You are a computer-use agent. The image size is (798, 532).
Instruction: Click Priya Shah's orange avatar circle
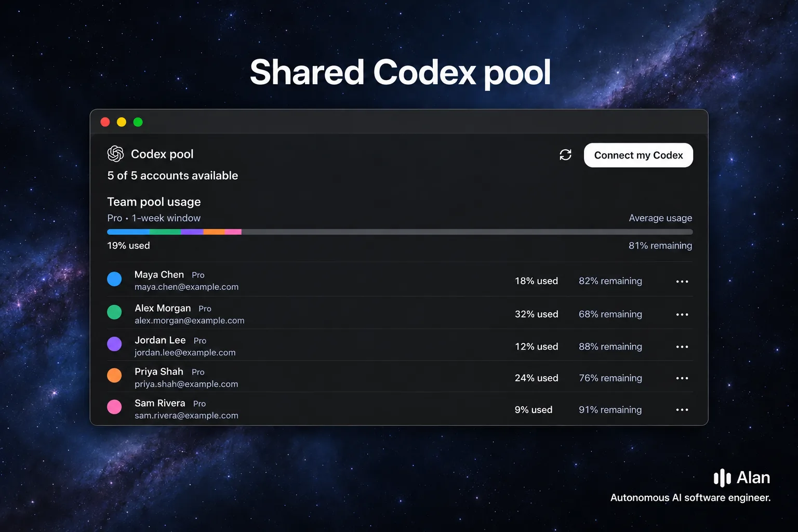(114, 375)
